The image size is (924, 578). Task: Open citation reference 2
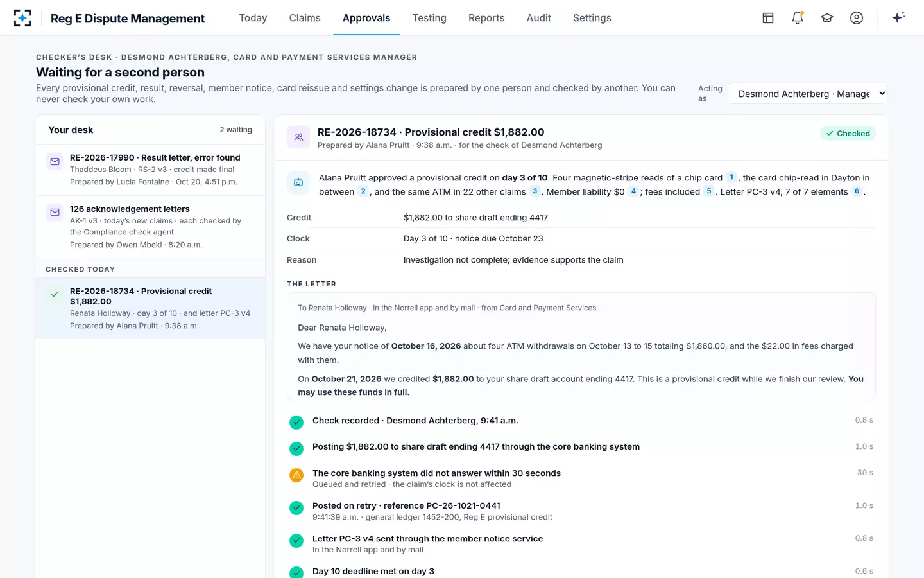tap(363, 191)
